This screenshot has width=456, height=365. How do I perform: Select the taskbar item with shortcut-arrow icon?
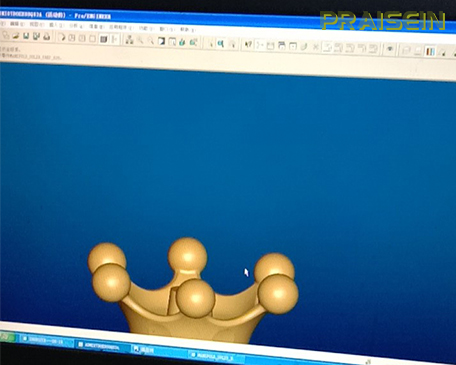click(x=144, y=350)
